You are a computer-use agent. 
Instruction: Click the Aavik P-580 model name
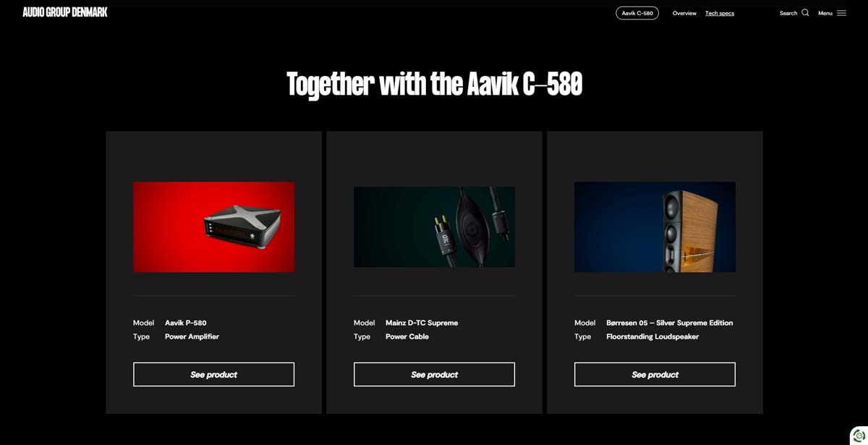(186, 323)
